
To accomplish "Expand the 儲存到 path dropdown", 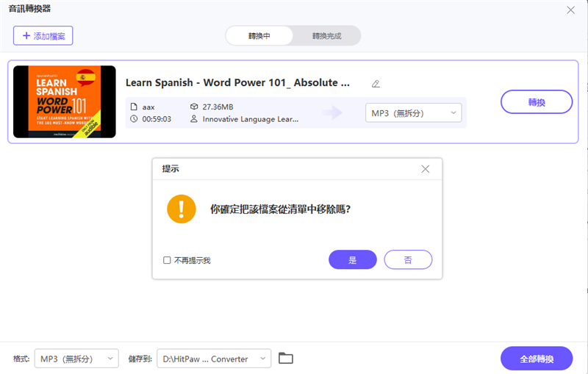I will point(214,359).
